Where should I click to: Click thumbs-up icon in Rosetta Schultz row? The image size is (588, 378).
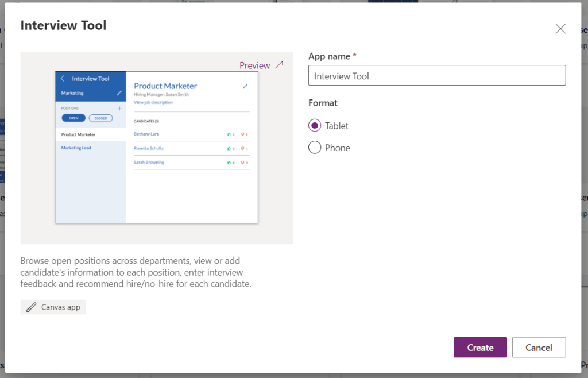point(229,148)
